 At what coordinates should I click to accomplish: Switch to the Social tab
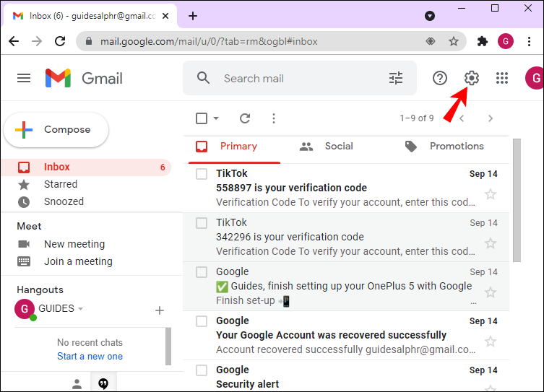click(326, 147)
